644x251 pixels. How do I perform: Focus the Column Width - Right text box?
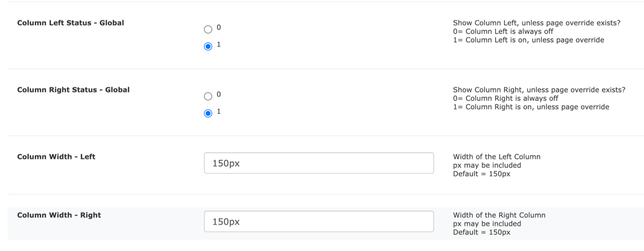[x=319, y=221]
